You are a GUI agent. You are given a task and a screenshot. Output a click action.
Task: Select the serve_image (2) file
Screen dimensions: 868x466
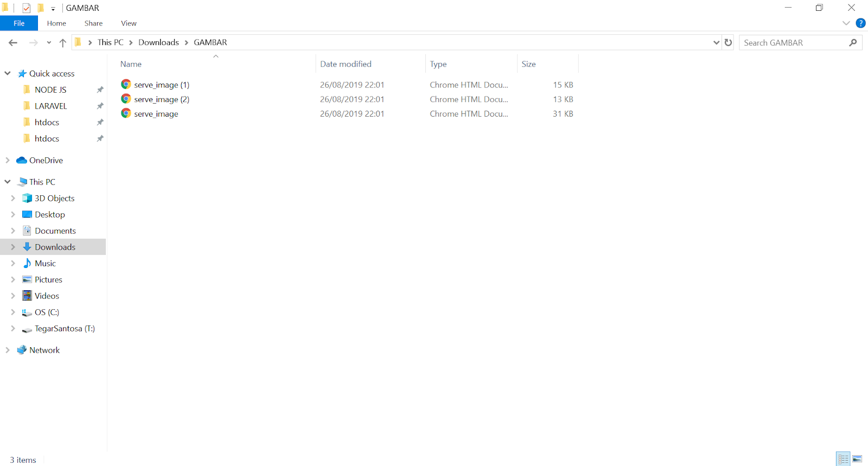pos(162,99)
